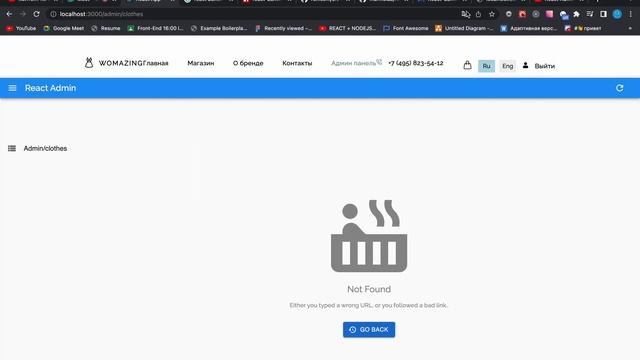The width and height of the screenshot is (640, 360).
Task: Toggle the browser side panel icon
Action: coord(603,14)
